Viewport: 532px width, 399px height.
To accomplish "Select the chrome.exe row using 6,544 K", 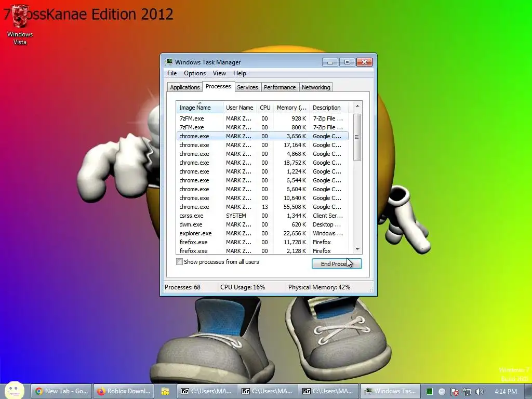I will click(262, 180).
